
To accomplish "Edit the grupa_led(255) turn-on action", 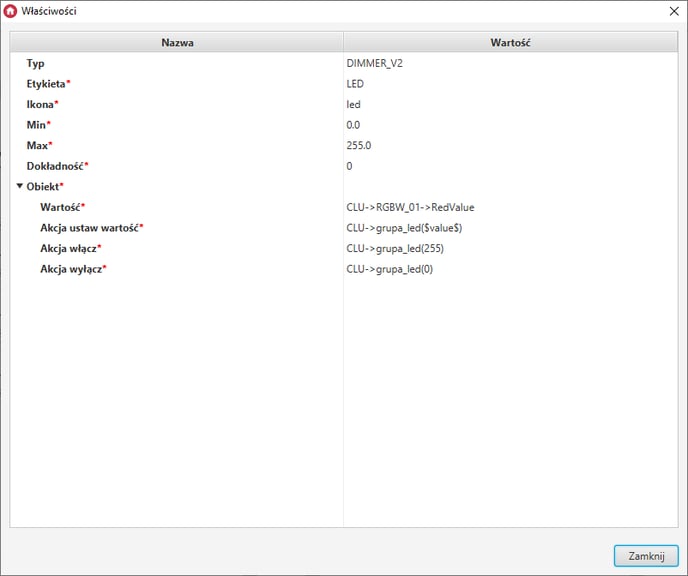I will point(396,248).
